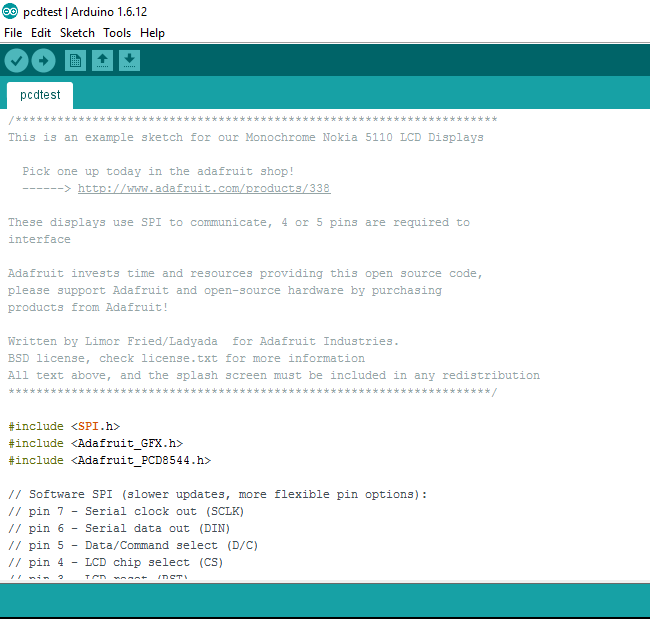The width and height of the screenshot is (650, 619).
Task: Click the 'please support Adafruit and open-source' line
Action: coord(225,290)
